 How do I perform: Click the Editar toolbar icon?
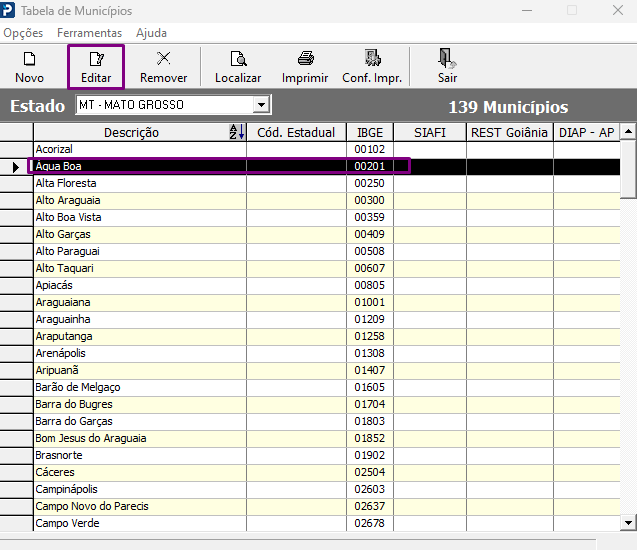(96, 59)
